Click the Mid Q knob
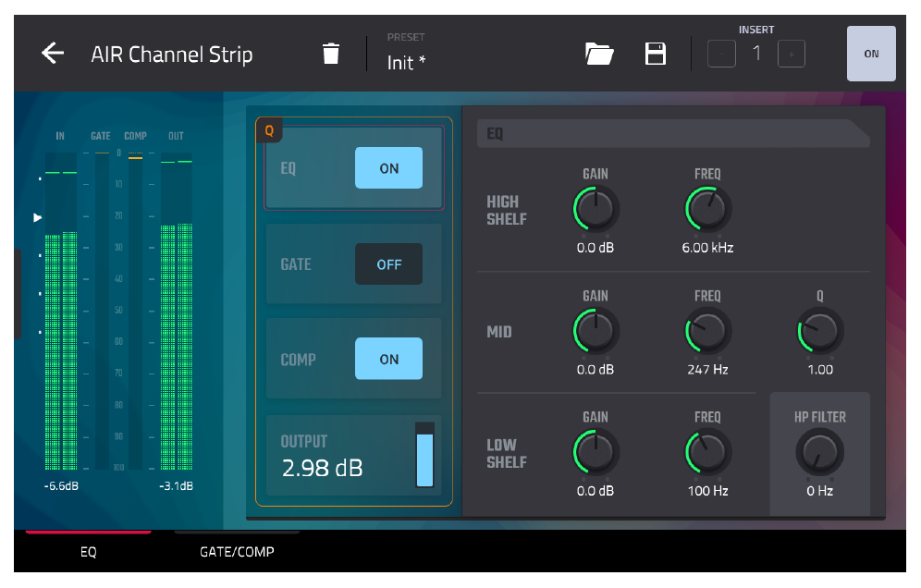The image size is (921, 588). 820,331
